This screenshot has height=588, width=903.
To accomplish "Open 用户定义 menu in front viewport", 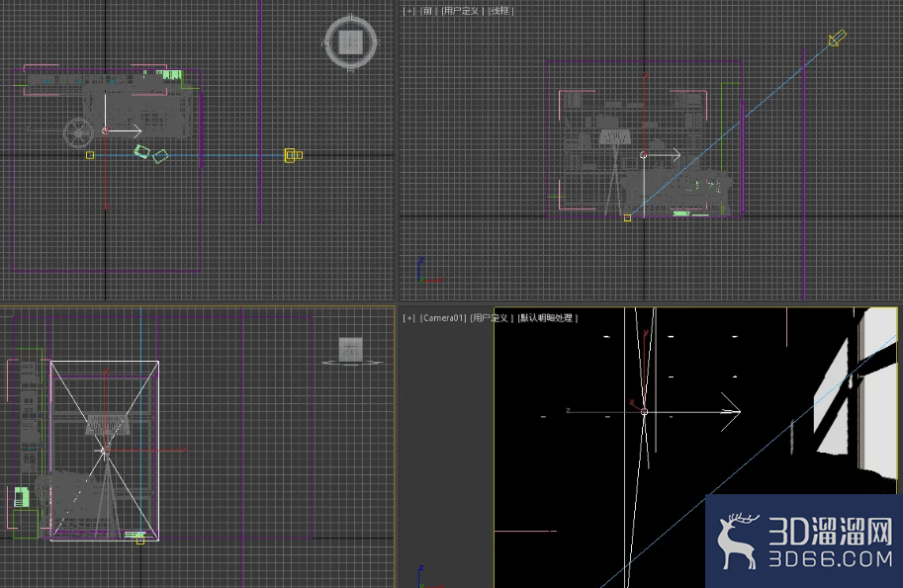I will click(461, 10).
